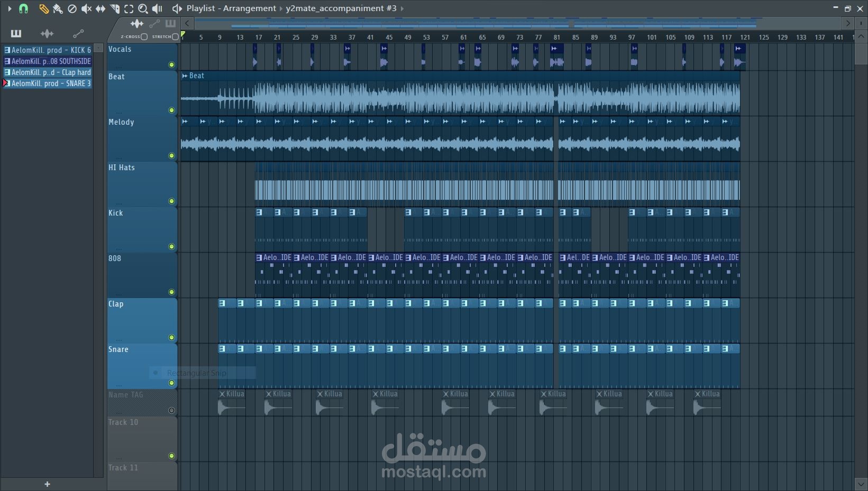Select AelomKill. prod - KICK 6 pattern
This screenshot has height=491, width=868.
tap(48, 50)
